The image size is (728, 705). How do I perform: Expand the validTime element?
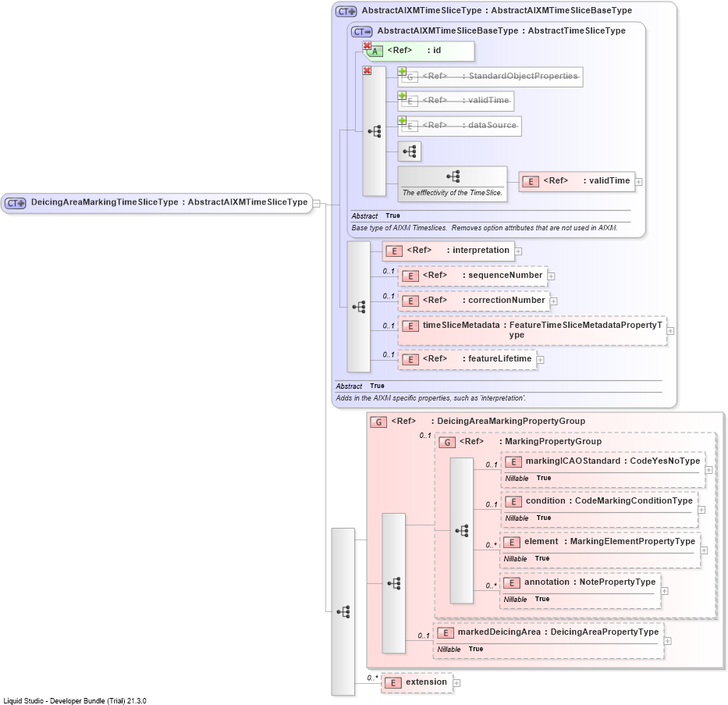[639, 182]
